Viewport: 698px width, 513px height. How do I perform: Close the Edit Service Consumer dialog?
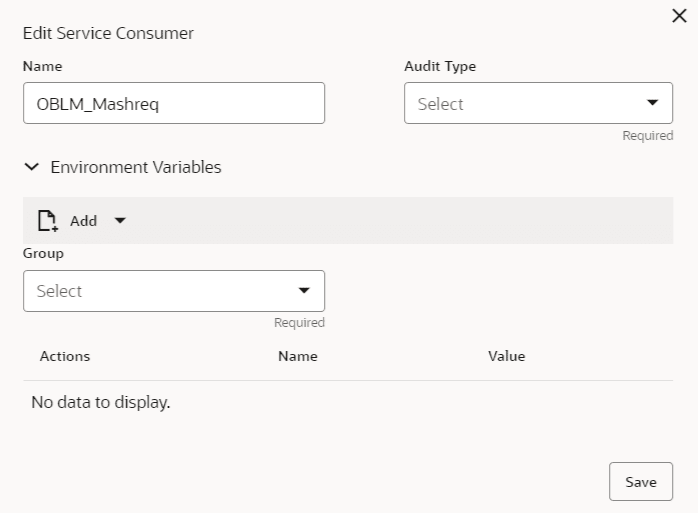pyautogui.click(x=680, y=17)
